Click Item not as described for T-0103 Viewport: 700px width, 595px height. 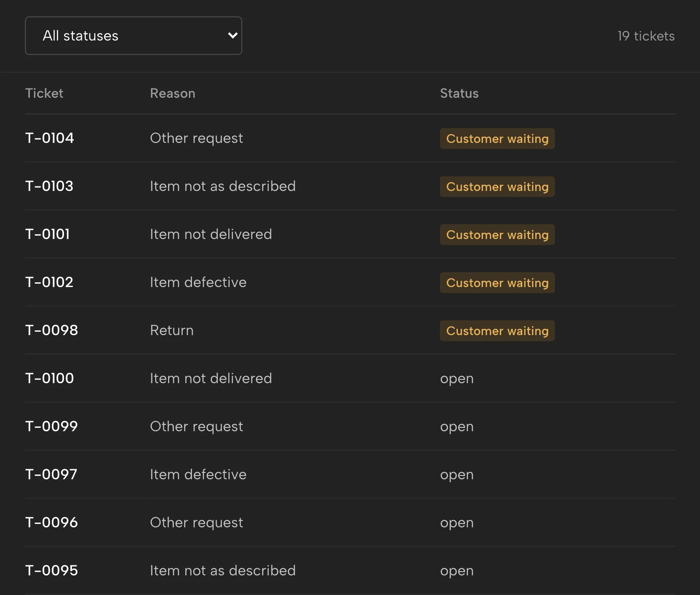click(223, 186)
